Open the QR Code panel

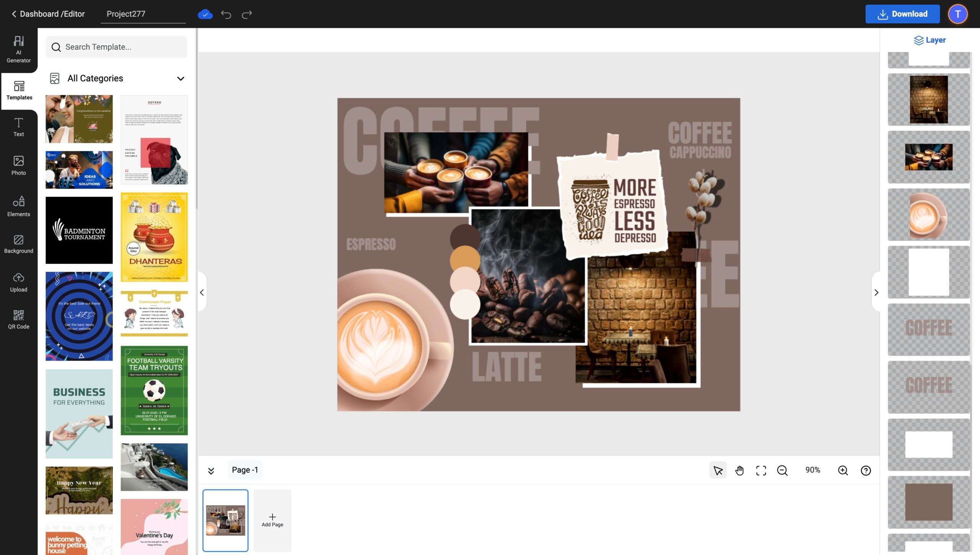click(x=18, y=319)
